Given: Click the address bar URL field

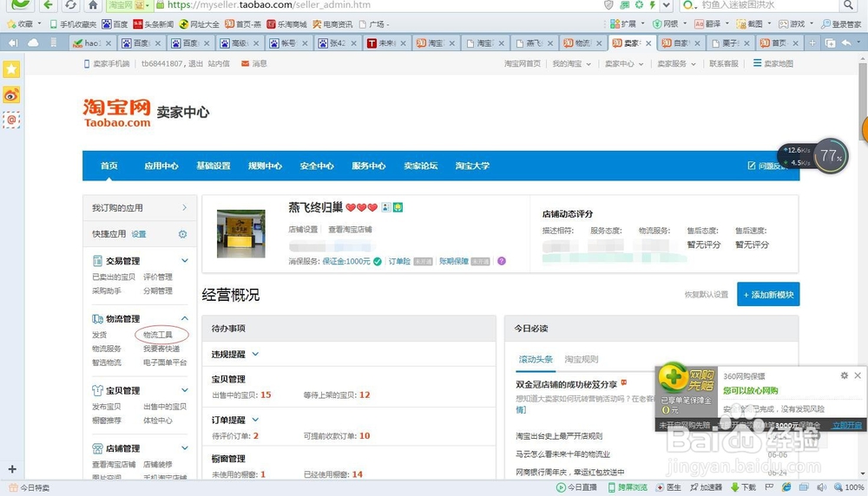Looking at the screenshot, I should (x=377, y=5).
